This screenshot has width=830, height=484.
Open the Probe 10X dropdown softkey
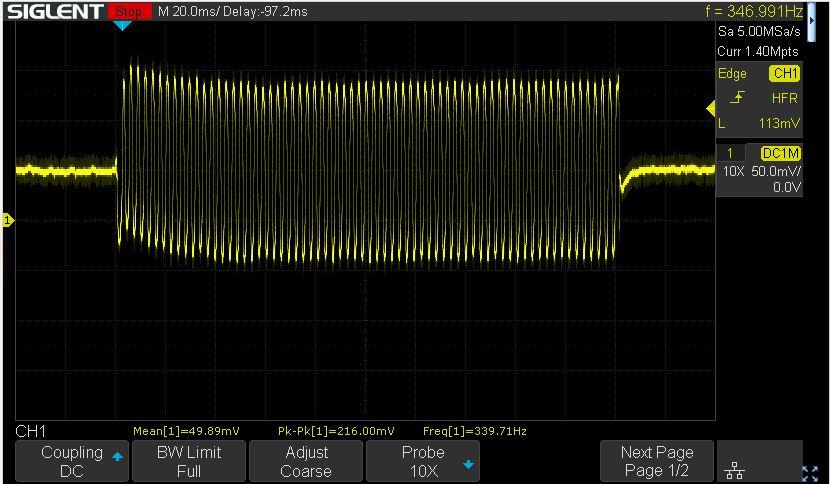point(423,461)
